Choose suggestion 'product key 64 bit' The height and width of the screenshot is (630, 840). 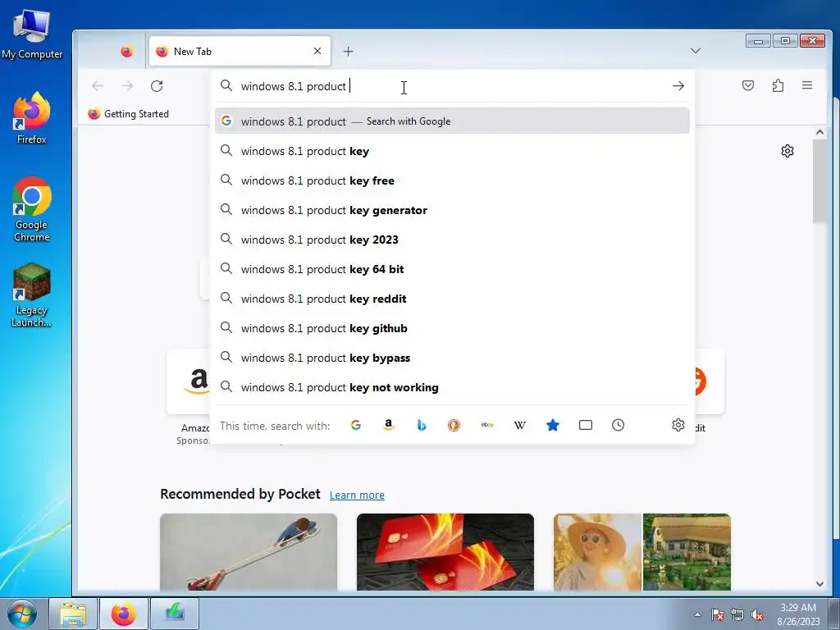point(452,269)
